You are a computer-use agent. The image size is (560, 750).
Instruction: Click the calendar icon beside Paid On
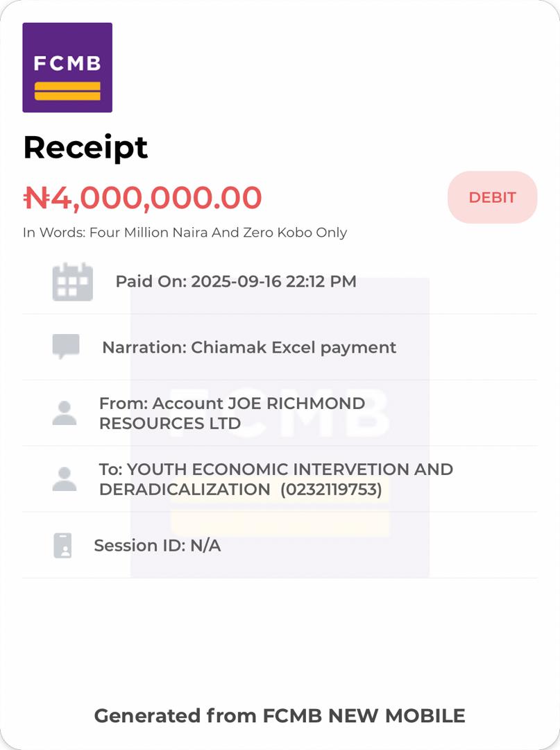pyautogui.click(x=72, y=282)
